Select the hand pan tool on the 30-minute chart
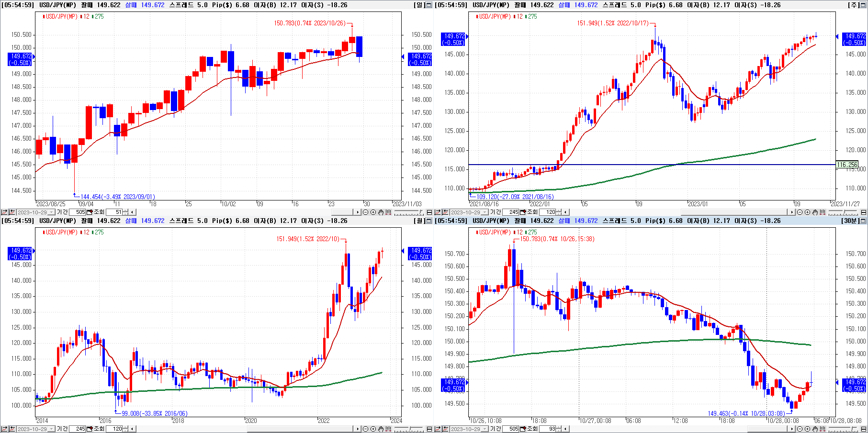 coord(815,429)
